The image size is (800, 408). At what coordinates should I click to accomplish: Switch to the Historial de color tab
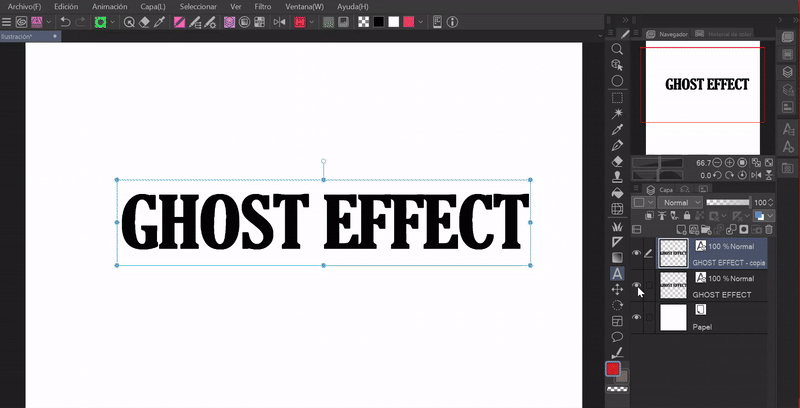click(x=723, y=34)
